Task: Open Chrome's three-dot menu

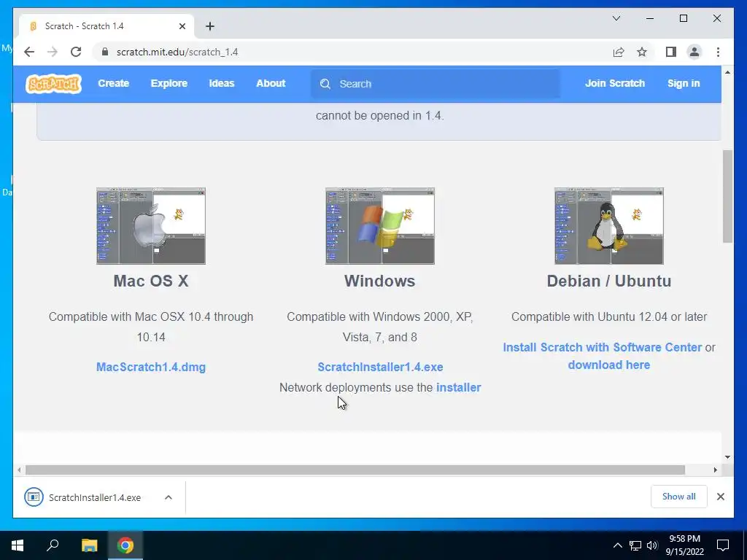Action: (x=718, y=52)
